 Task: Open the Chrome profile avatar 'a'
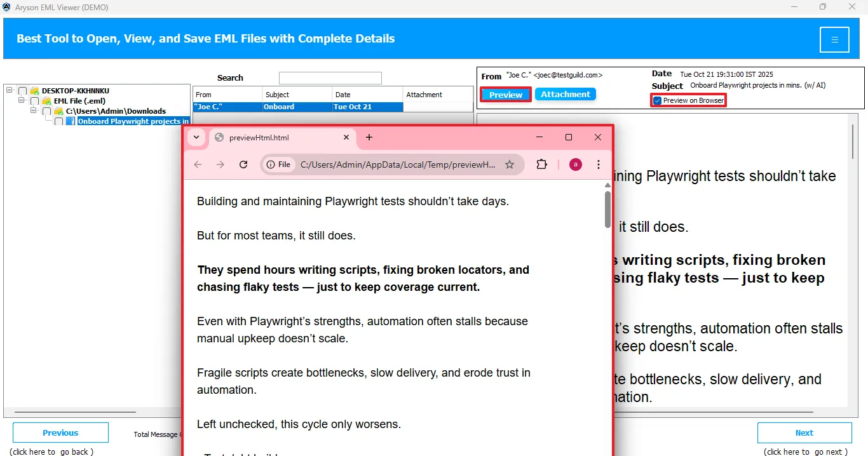coord(575,164)
